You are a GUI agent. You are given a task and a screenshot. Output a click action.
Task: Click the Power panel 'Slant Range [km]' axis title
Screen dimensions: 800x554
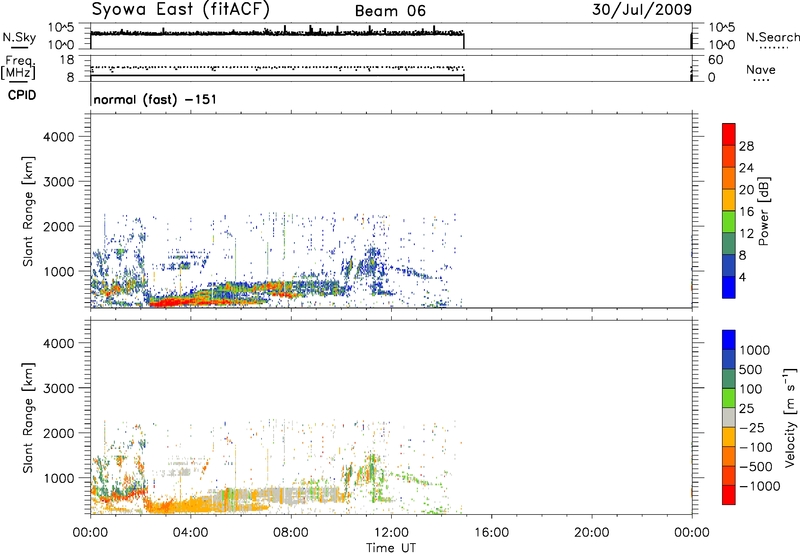(x=29, y=211)
